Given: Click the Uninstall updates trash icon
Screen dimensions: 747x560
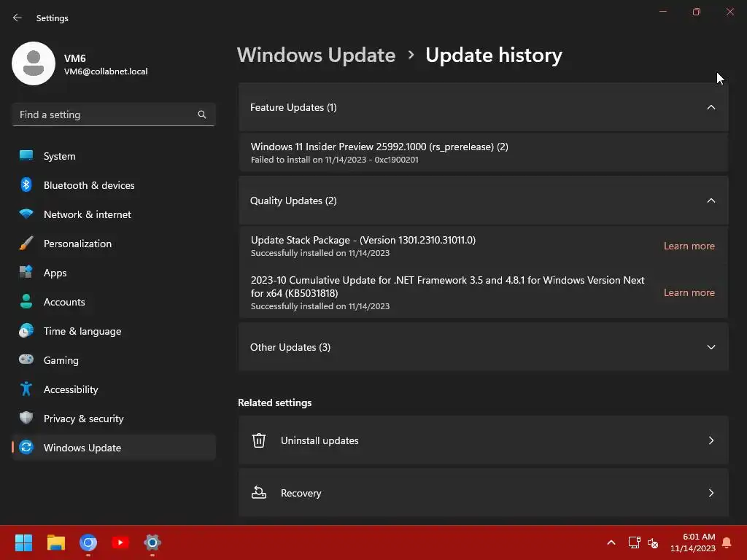Looking at the screenshot, I should pos(259,440).
